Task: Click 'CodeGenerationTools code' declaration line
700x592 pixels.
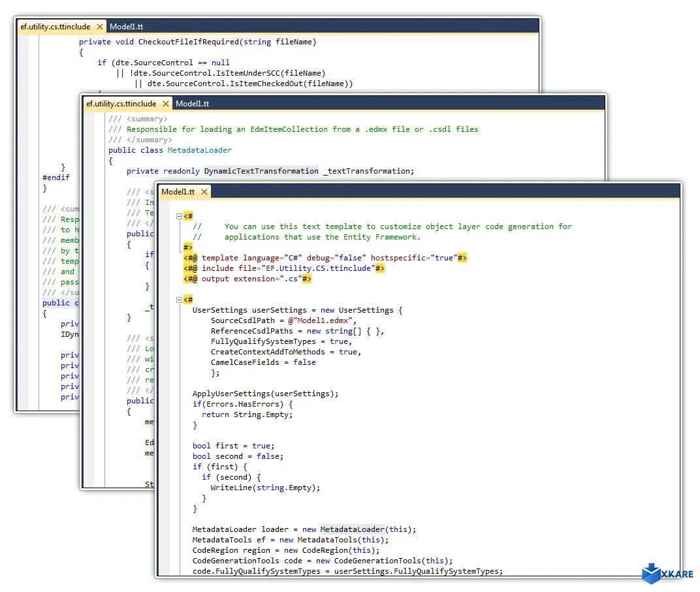Action: coord(323,561)
